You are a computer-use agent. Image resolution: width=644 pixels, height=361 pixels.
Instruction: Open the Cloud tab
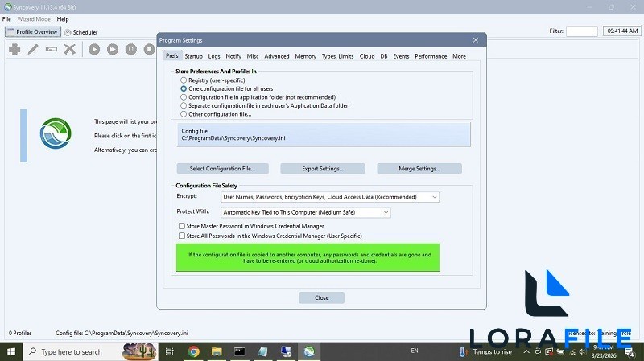pos(367,56)
